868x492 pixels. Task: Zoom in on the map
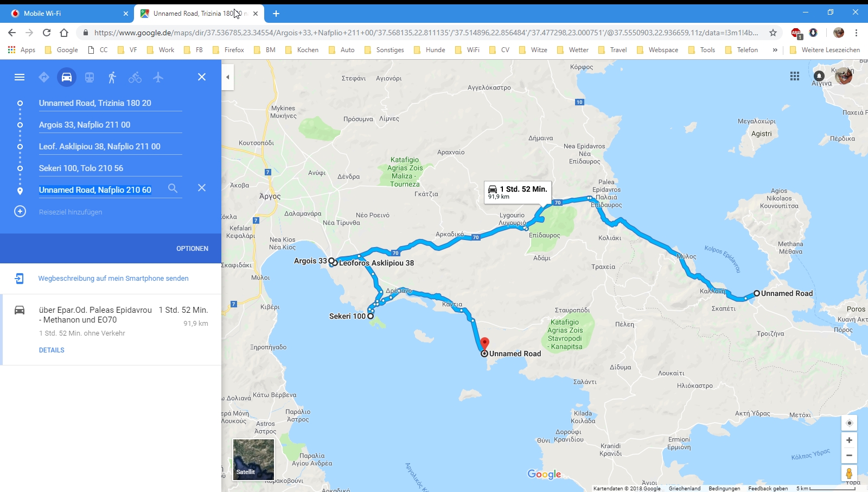[850, 440]
